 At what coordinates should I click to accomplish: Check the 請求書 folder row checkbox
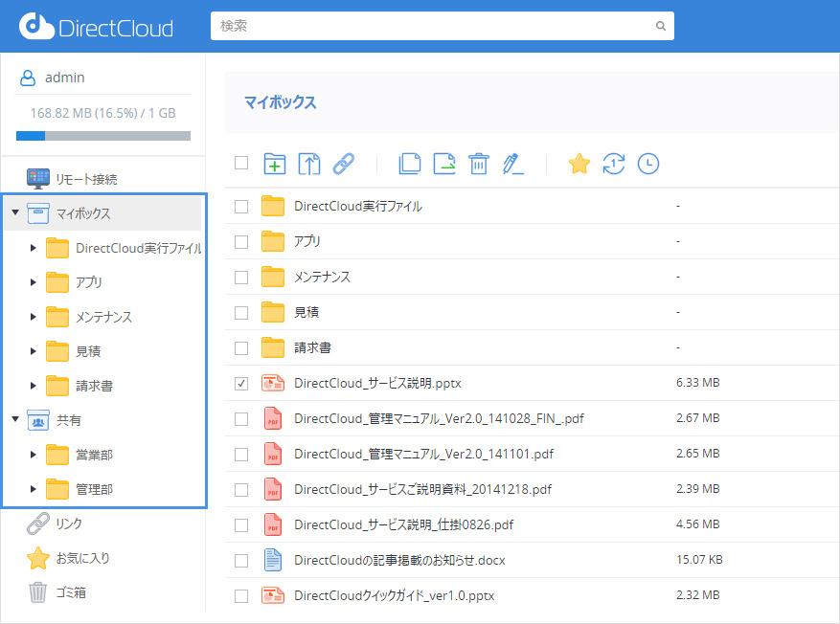[241, 348]
